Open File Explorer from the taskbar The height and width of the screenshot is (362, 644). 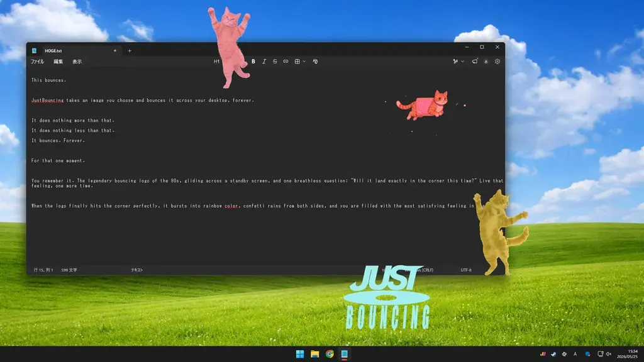pos(314,354)
